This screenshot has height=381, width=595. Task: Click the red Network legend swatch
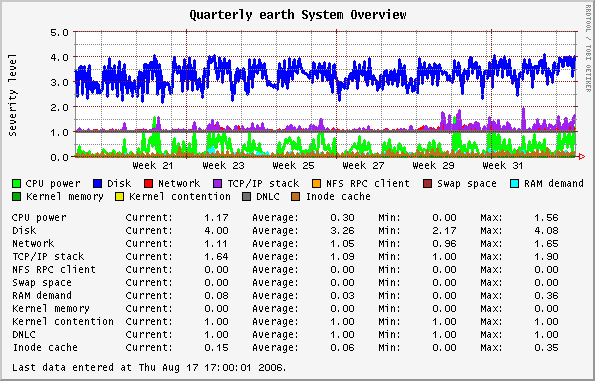pos(149,184)
